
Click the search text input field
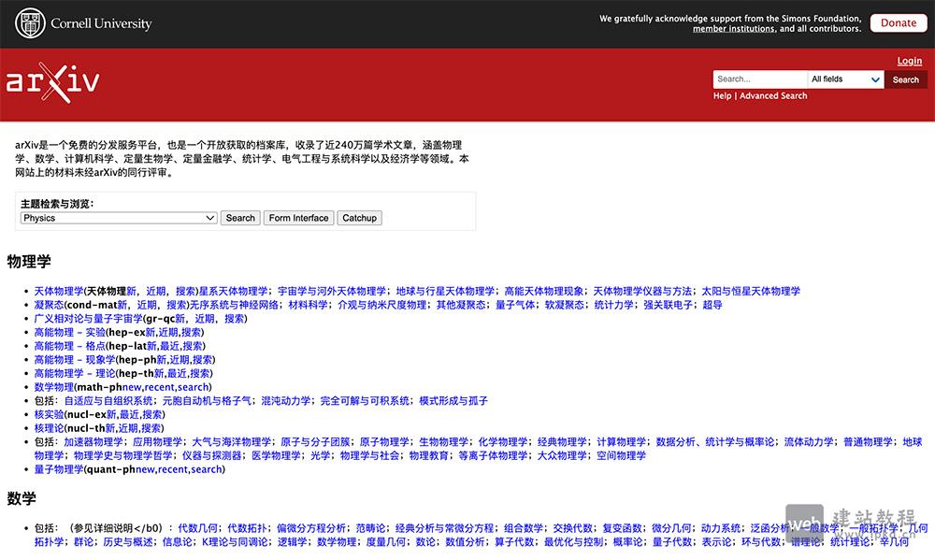pos(759,79)
